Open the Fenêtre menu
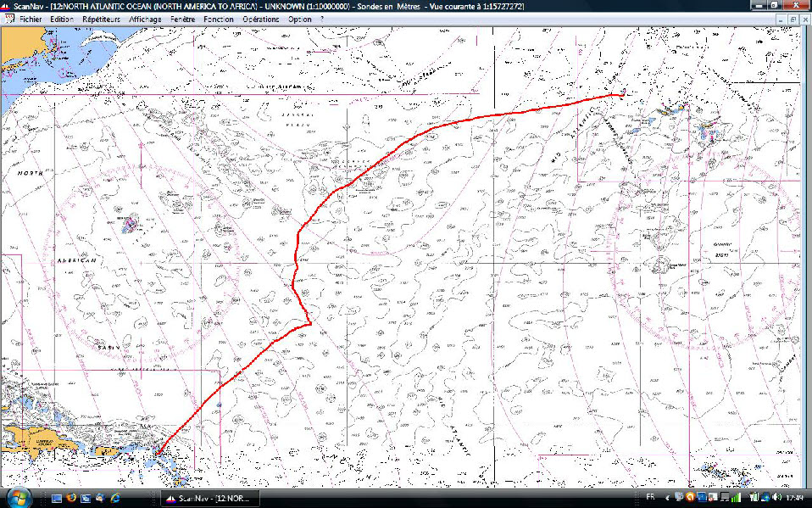The image size is (812, 508). coord(182,19)
